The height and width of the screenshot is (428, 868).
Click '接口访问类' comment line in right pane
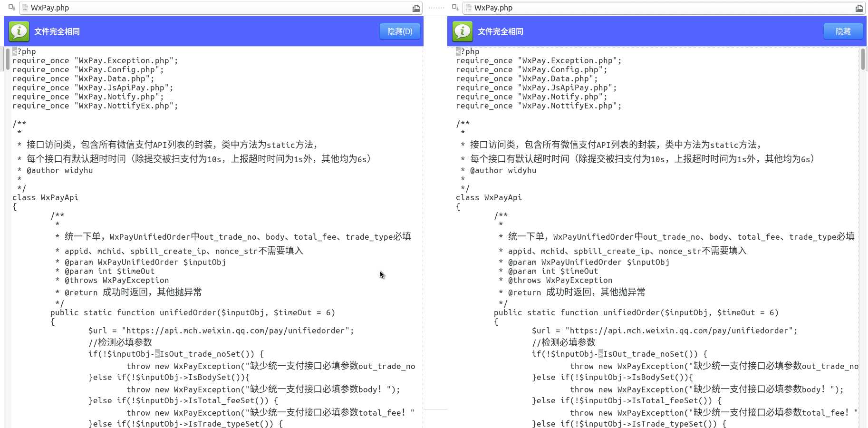pyautogui.click(x=611, y=145)
